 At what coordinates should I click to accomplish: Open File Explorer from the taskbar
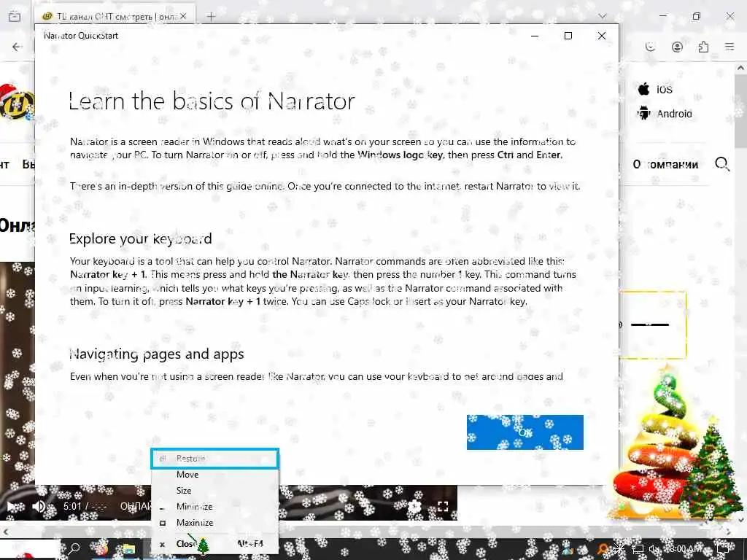pos(128,549)
